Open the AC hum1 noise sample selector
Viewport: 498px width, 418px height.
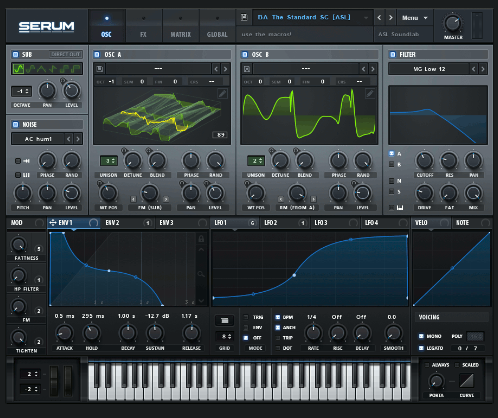(x=38, y=139)
